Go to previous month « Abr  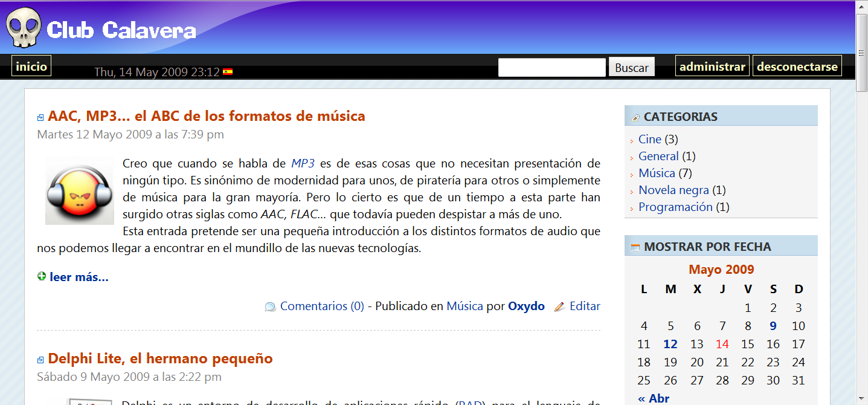tap(654, 398)
